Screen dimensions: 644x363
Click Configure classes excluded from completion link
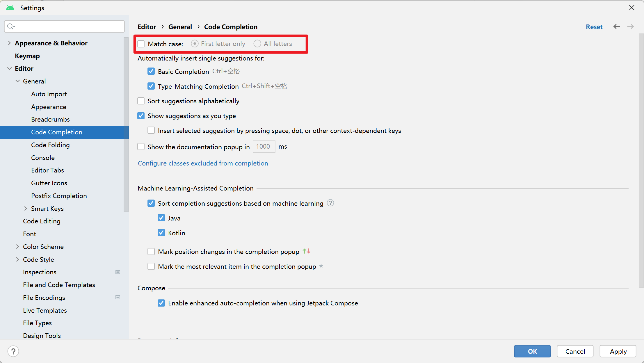click(202, 163)
